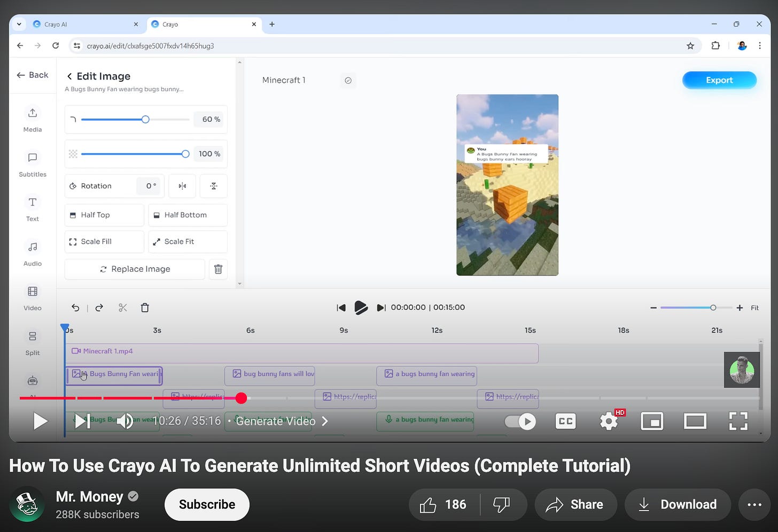
Task: Skip to the end of the timeline
Action: [x=381, y=308]
